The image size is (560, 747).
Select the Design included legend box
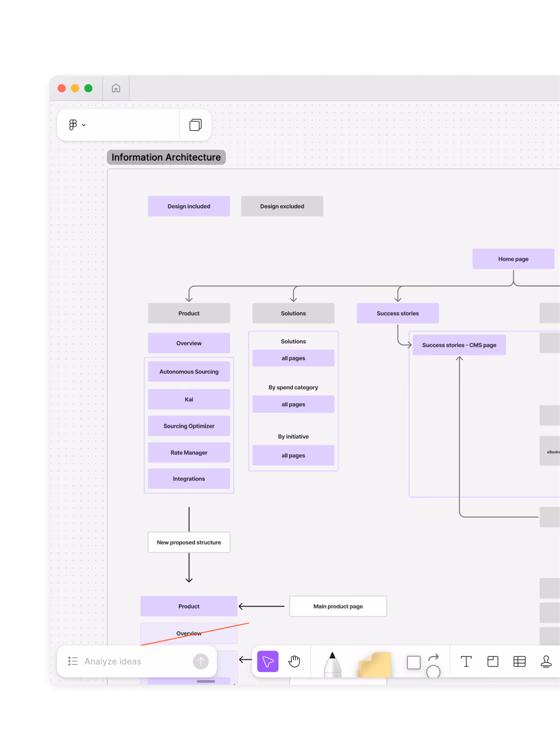click(x=189, y=206)
